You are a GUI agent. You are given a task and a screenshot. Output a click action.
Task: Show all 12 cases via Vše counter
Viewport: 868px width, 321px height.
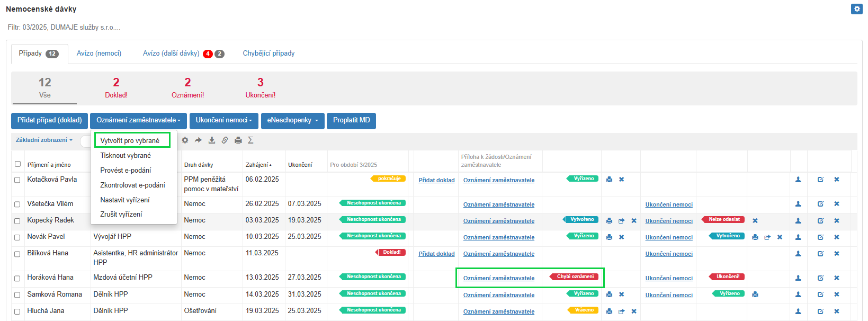(x=44, y=88)
